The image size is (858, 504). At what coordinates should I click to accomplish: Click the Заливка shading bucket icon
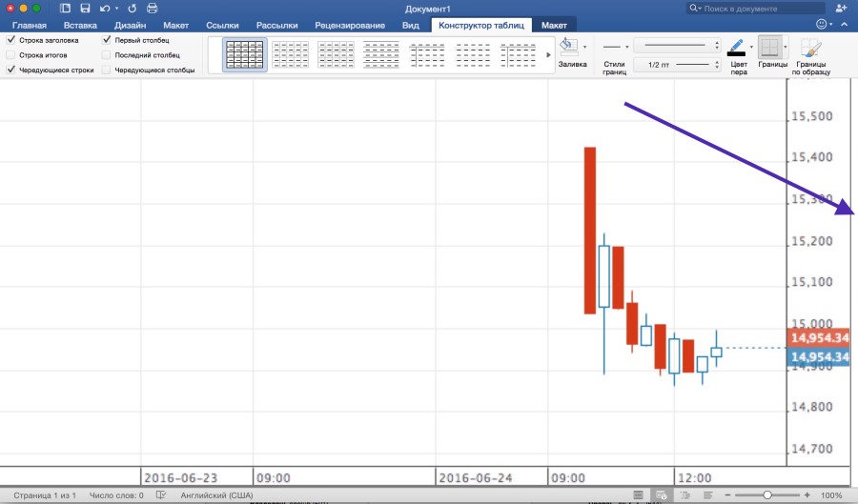568,46
